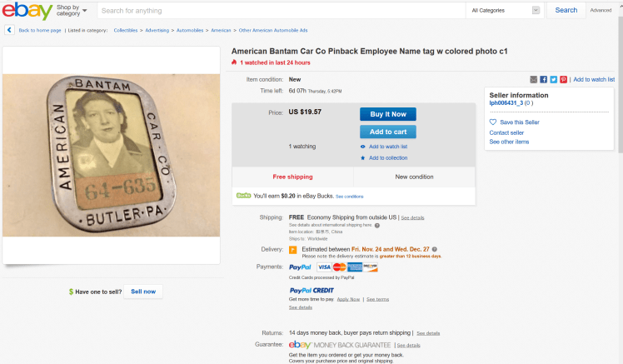Viewport: 623px width, 364px height.
Task: Share listing on Facebook
Action: tap(544, 79)
